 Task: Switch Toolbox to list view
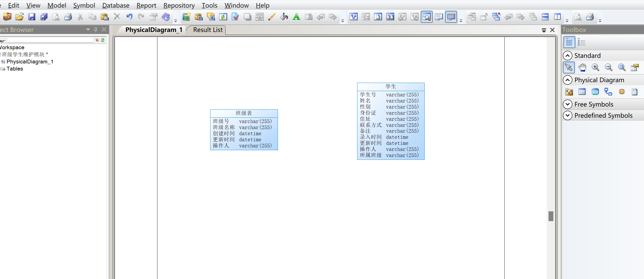click(x=581, y=42)
